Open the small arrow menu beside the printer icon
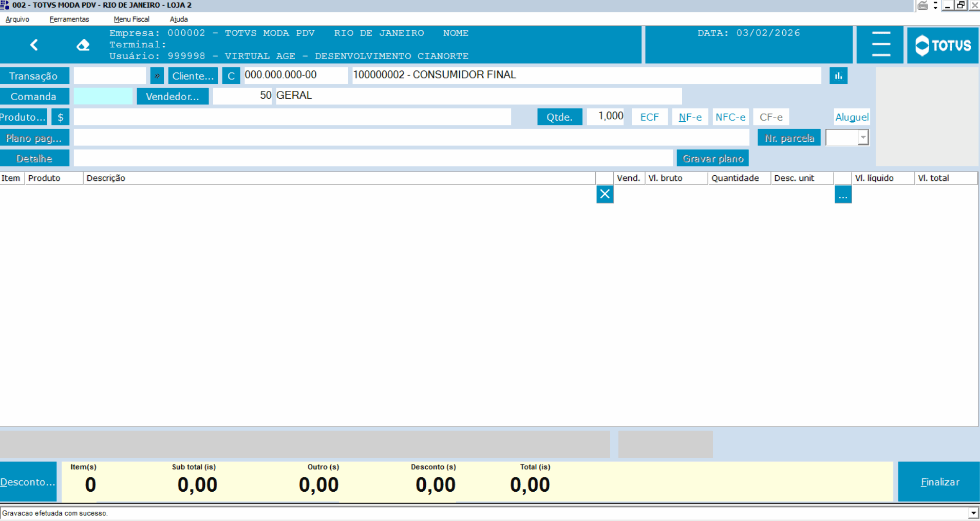Image resolution: width=980 pixels, height=521 pixels. click(935, 6)
